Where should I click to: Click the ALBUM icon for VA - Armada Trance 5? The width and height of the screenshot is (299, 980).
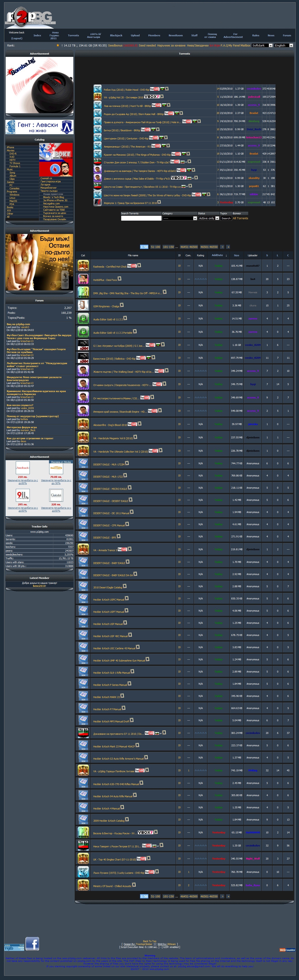(x=83, y=549)
